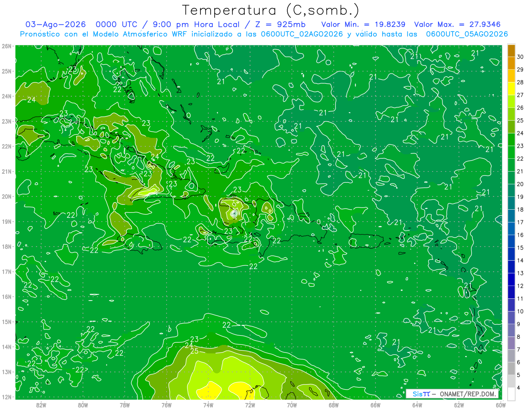Click the color scale label "7"

coord(519,349)
